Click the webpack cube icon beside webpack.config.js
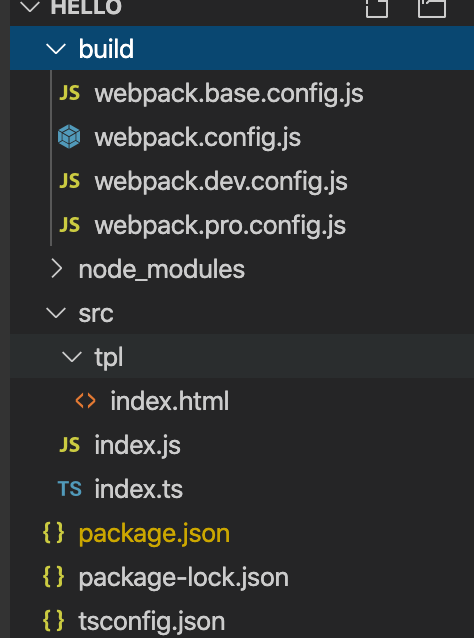The width and height of the screenshot is (474, 638). [x=69, y=137]
